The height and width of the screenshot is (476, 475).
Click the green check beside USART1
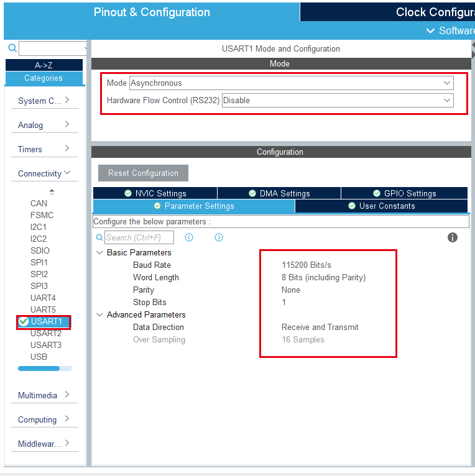tap(24, 321)
